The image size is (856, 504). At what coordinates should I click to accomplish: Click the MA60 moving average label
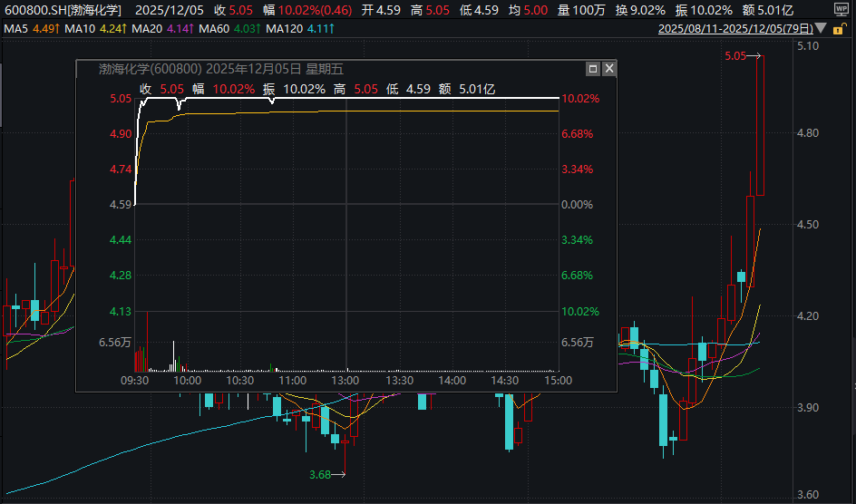tap(213, 29)
